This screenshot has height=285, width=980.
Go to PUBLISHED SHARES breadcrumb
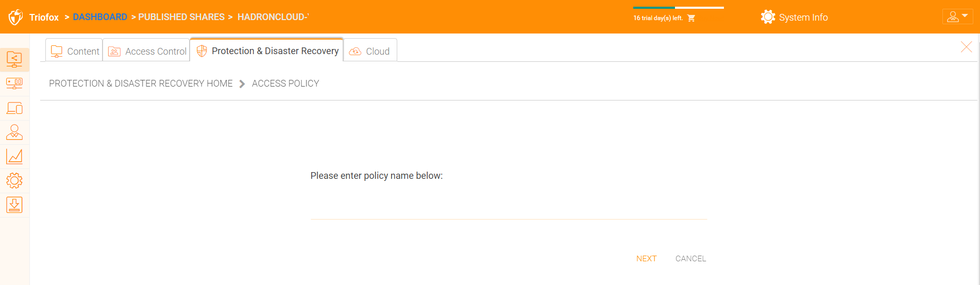(181, 17)
